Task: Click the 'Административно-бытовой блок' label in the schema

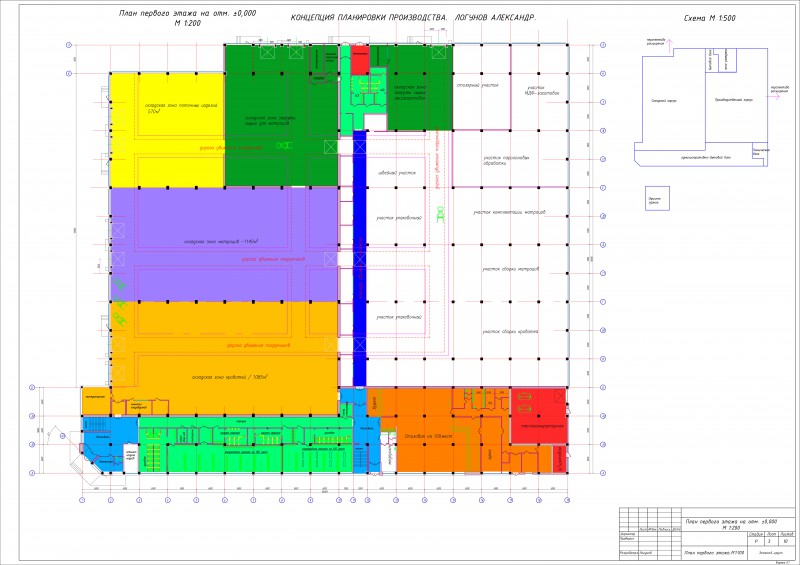Action: point(706,157)
